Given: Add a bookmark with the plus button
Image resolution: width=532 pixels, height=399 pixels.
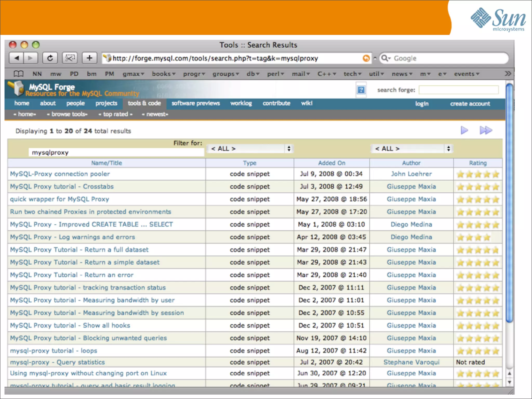Looking at the screenshot, I should click(x=89, y=58).
